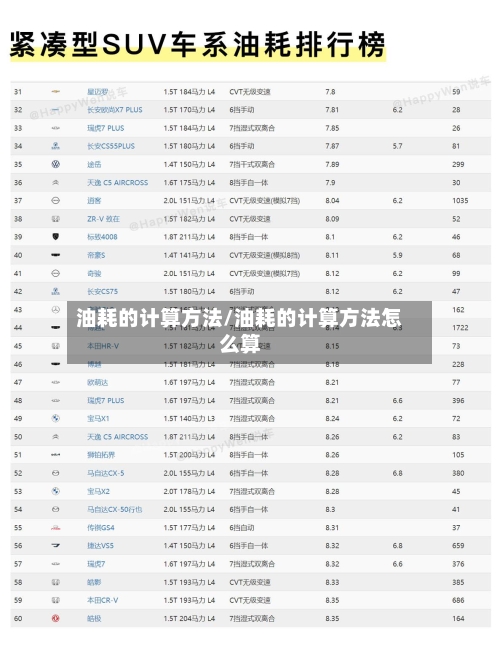Open the 捷达VS5 link

point(100,546)
